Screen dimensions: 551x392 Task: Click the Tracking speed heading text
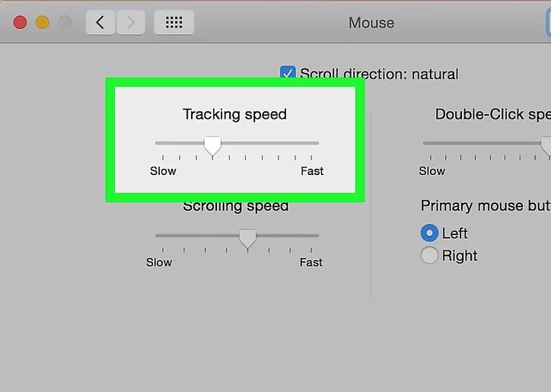tap(234, 115)
